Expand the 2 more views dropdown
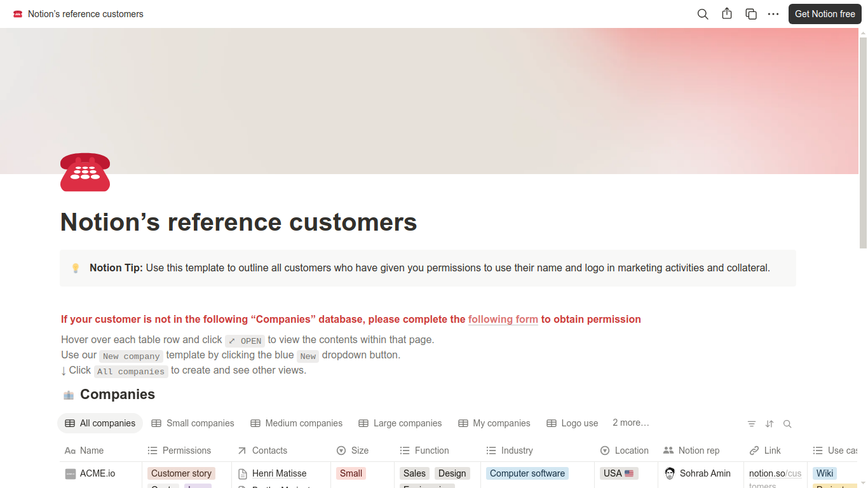Screen dimensions: 868x488 [x=631, y=423]
